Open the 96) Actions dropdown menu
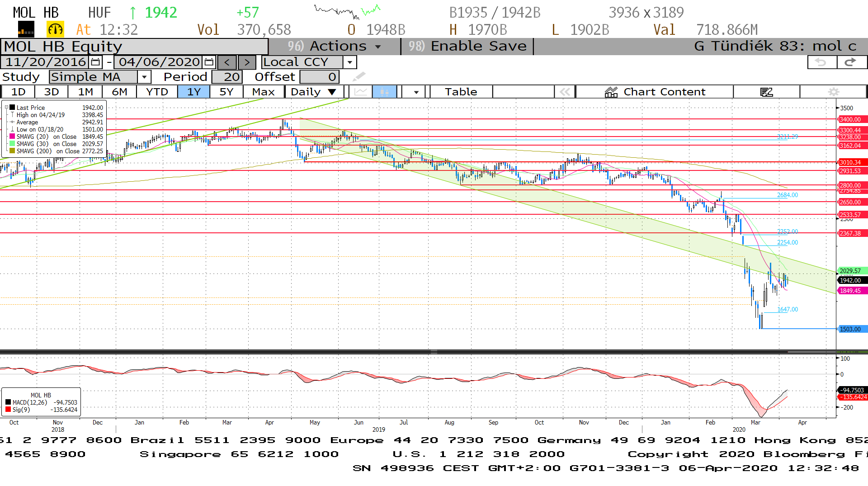This screenshot has height=486, width=868. pos(335,46)
